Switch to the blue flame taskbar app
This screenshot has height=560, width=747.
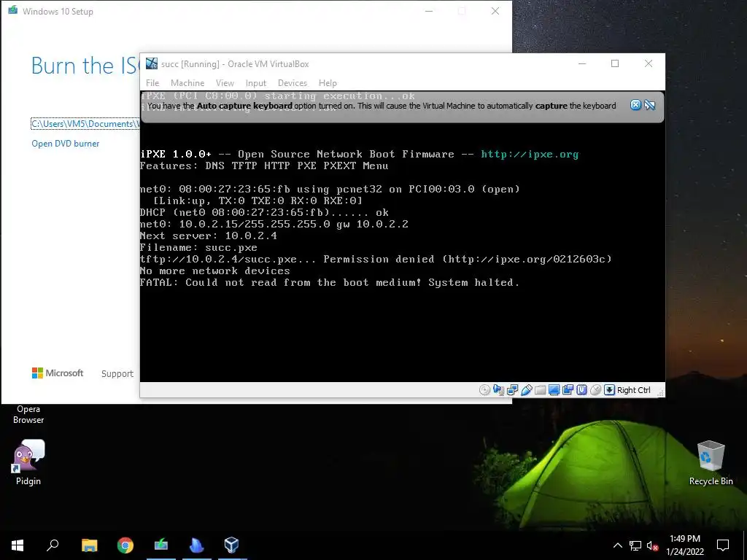196,545
